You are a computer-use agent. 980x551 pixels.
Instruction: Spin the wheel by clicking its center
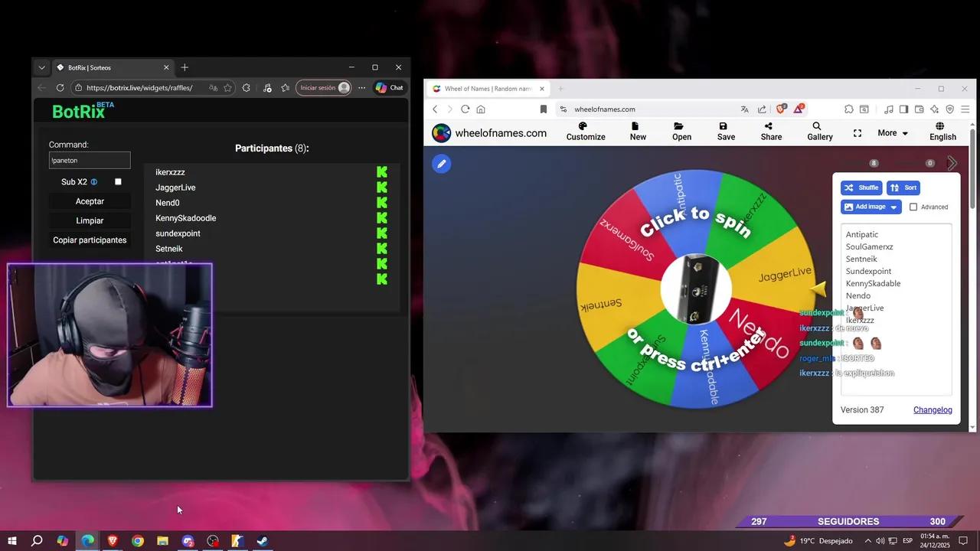[696, 289]
